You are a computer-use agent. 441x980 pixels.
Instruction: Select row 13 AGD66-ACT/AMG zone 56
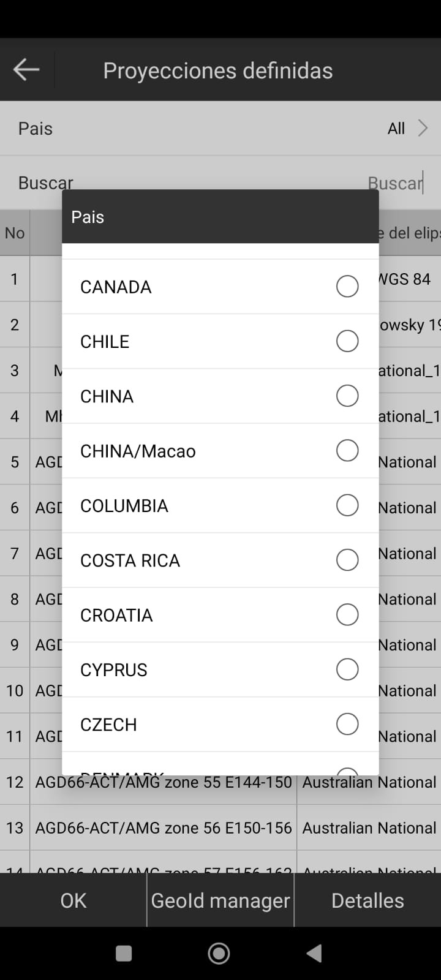tap(221, 827)
